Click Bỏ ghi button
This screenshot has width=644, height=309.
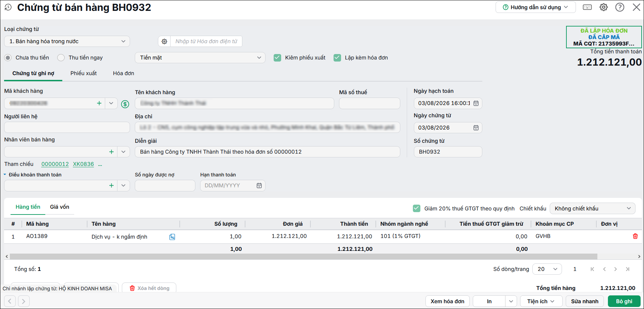click(624, 302)
